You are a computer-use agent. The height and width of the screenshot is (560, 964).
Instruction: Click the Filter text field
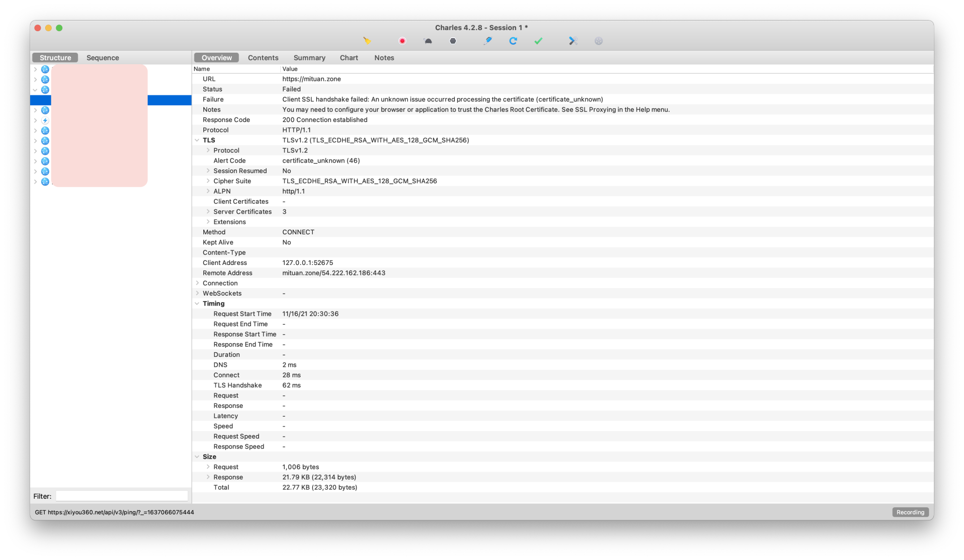(x=122, y=496)
